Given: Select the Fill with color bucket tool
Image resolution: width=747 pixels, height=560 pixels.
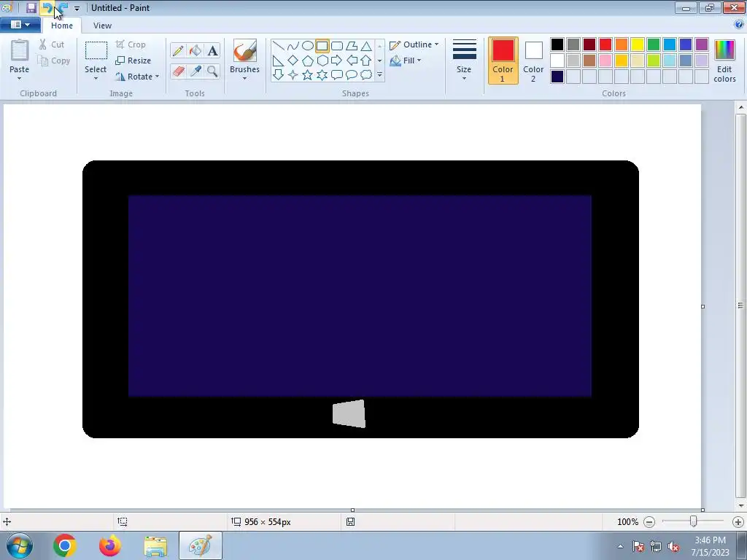Looking at the screenshot, I should point(196,50).
